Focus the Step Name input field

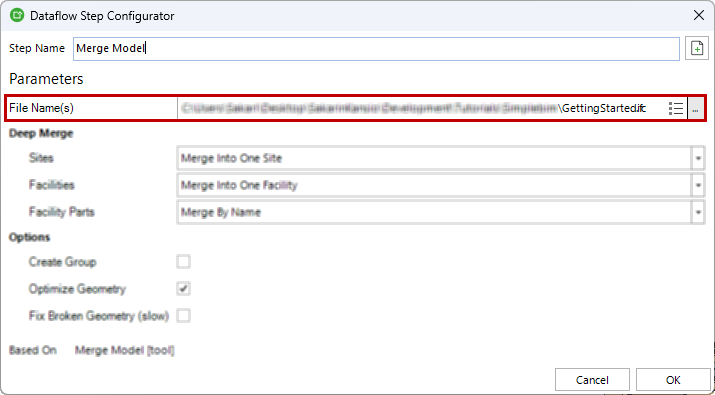coord(376,48)
